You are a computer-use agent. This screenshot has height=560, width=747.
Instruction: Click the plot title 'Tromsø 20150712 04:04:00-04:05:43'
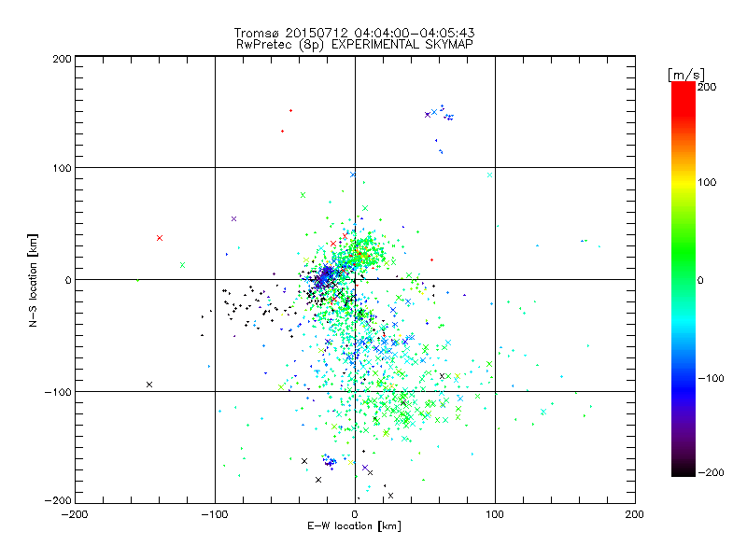354,33
